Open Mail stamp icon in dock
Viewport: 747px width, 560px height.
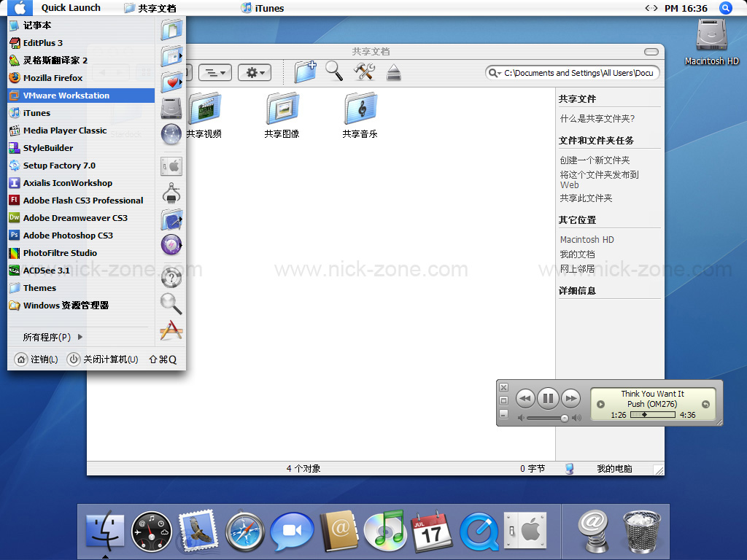coord(198,531)
